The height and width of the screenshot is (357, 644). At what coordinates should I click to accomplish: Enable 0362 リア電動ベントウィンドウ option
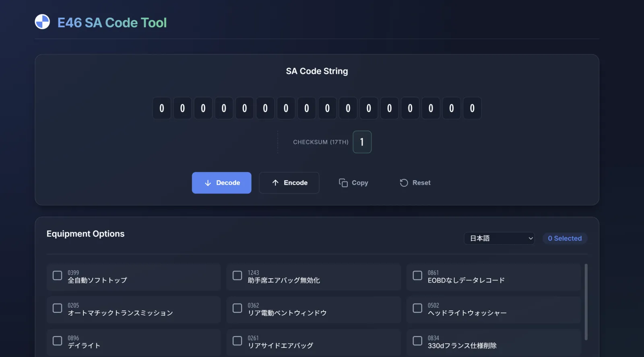(x=237, y=308)
